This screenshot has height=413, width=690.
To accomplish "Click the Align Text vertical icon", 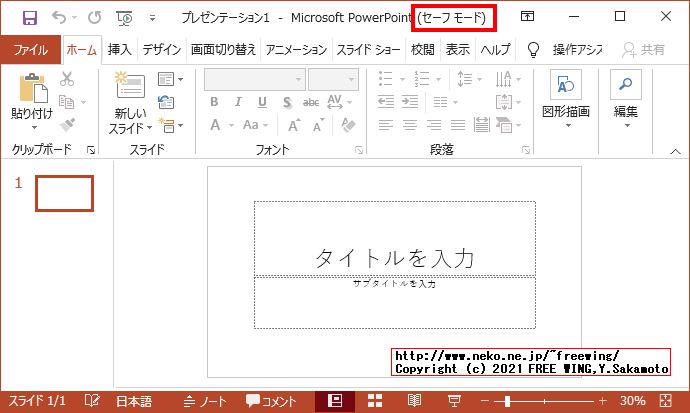I will point(503,102).
